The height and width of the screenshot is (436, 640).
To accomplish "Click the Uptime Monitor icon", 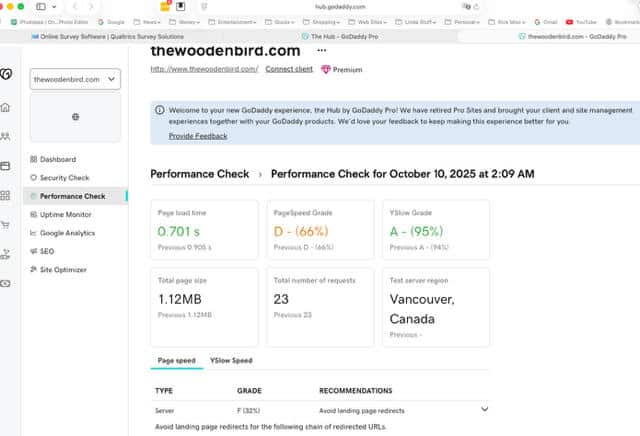I will (33, 214).
